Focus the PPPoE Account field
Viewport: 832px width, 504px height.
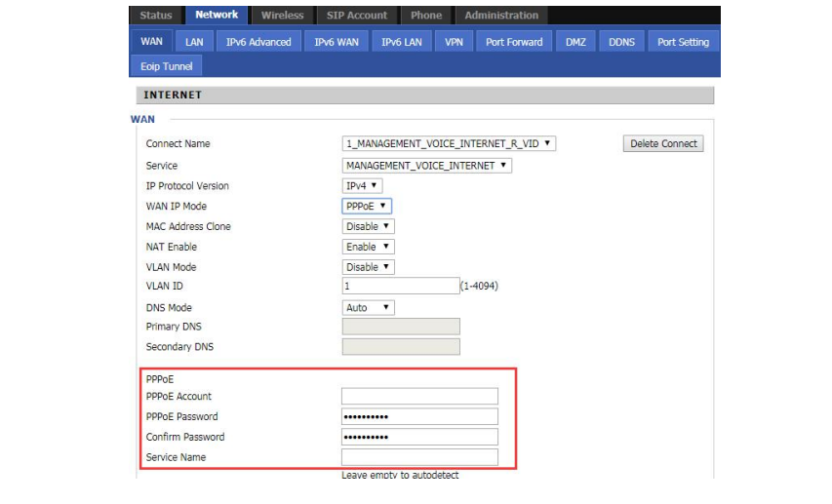click(x=419, y=397)
